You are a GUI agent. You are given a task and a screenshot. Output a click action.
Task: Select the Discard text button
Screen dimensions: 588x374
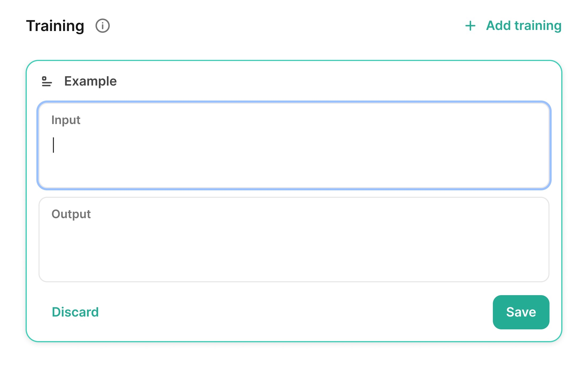pos(75,312)
